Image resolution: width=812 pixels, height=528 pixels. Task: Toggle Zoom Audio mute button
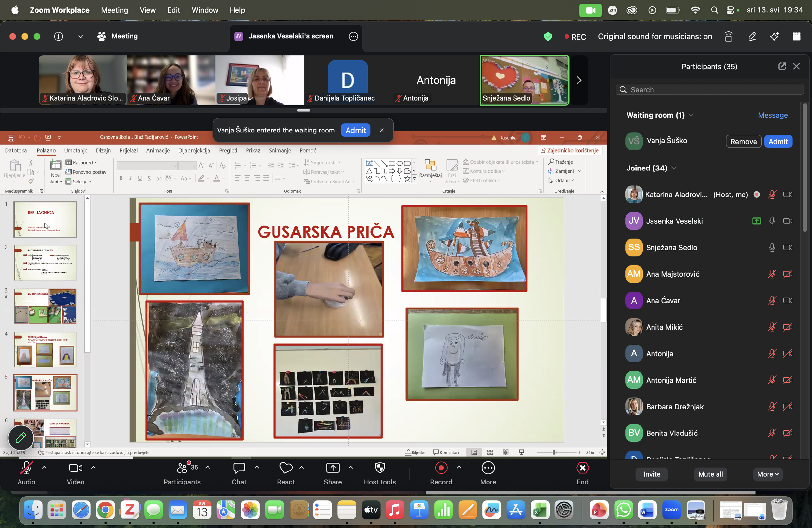click(x=26, y=473)
